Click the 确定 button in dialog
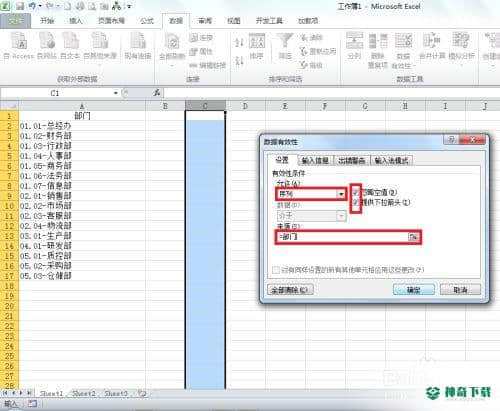 tap(414, 290)
